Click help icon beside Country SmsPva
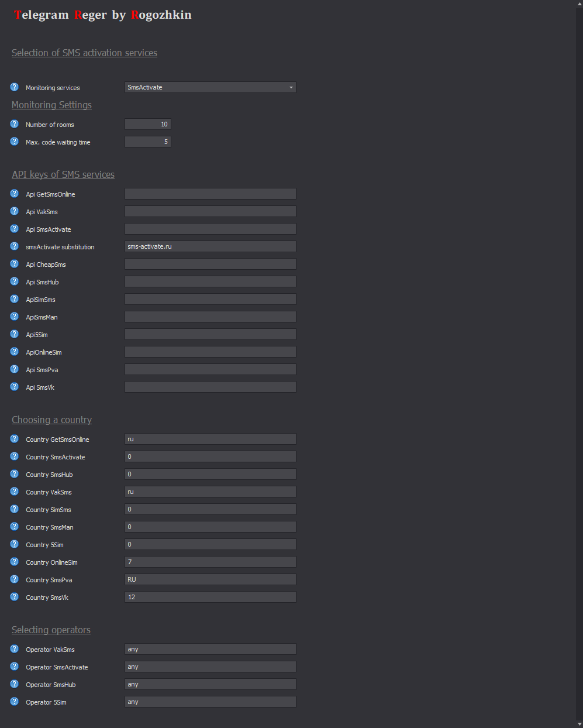The height and width of the screenshot is (728, 583). [15, 579]
